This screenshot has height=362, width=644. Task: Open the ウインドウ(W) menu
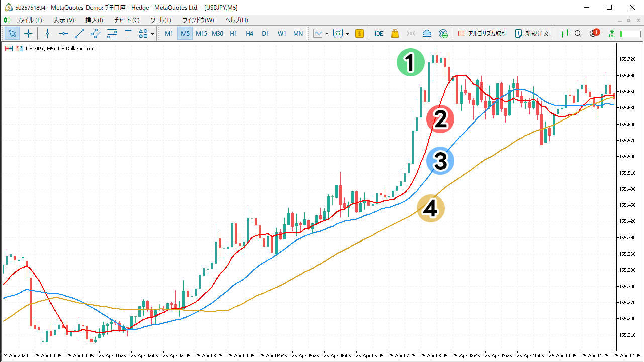point(198,20)
